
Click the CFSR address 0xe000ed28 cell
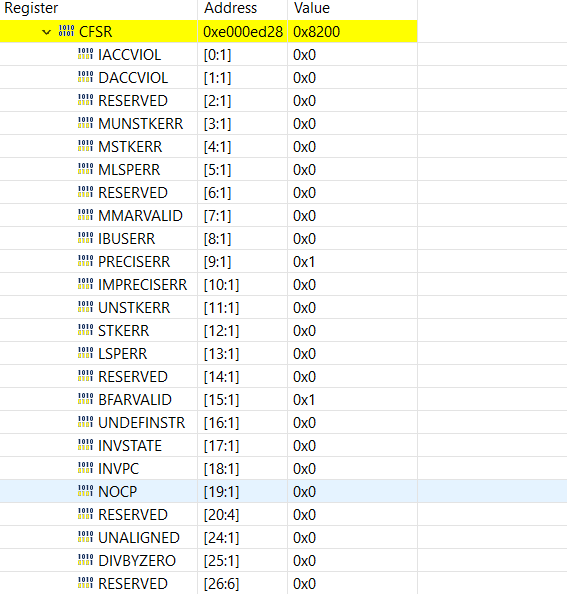(242, 31)
